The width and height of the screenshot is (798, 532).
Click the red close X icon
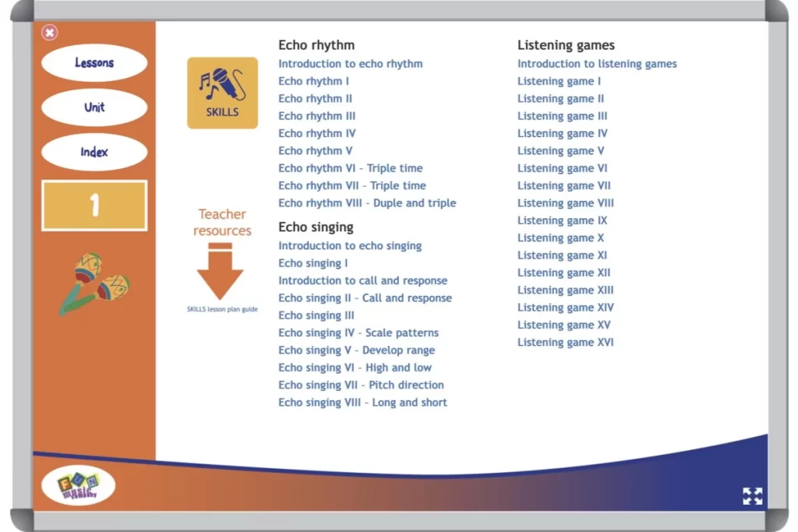tap(50, 33)
